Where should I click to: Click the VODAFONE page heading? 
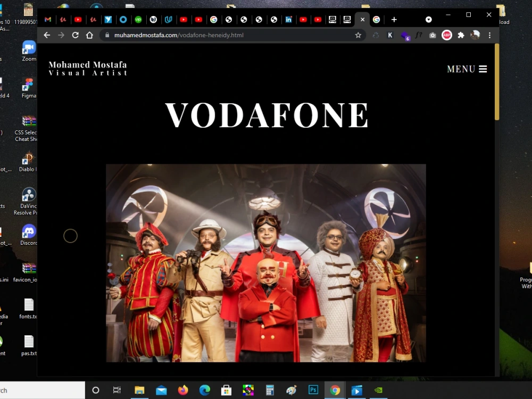click(x=267, y=115)
